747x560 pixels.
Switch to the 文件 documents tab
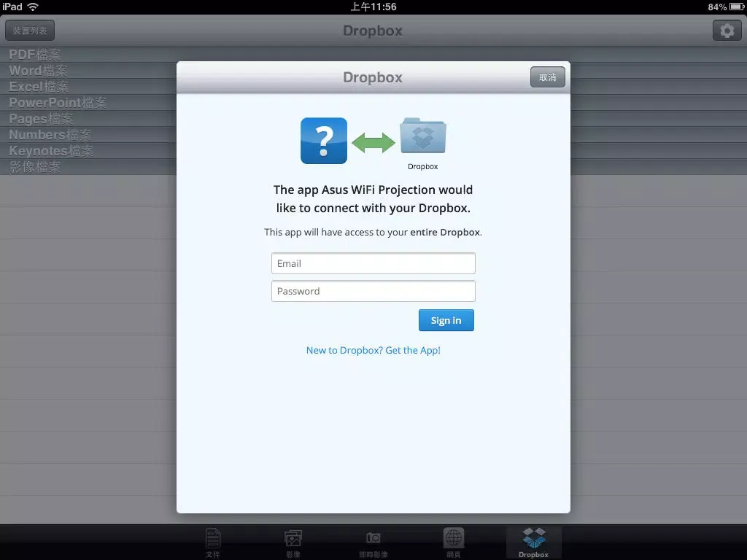click(x=213, y=542)
